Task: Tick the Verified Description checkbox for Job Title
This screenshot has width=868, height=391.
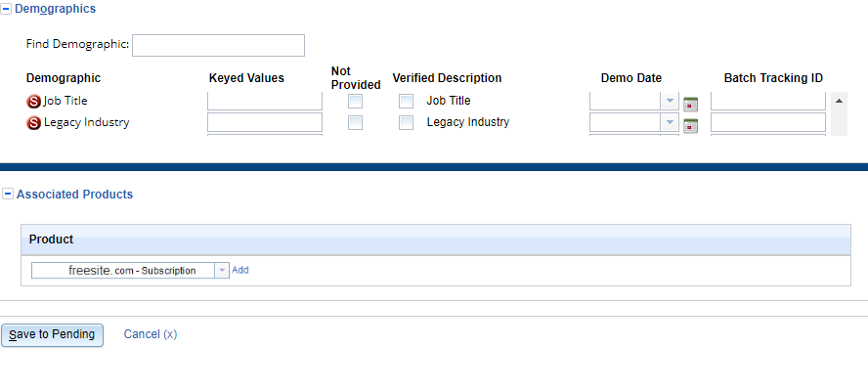Action: 406,101
